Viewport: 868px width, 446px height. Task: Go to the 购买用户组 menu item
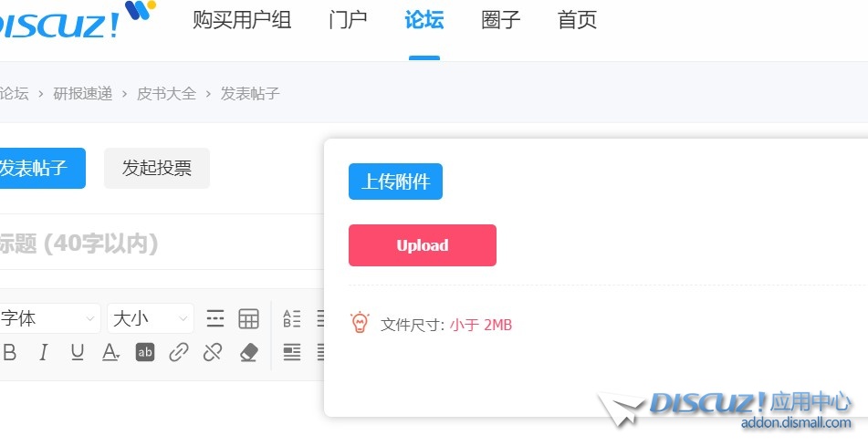click(242, 20)
